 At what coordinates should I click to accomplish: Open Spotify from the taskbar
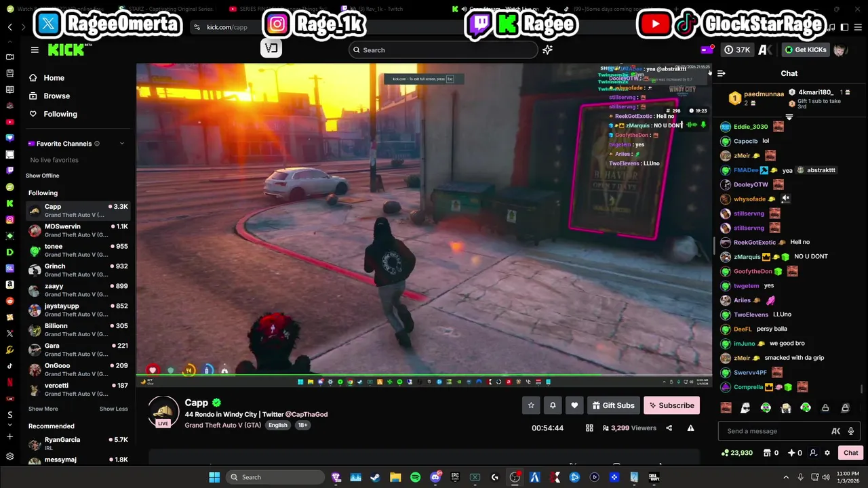(x=415, y=477)
